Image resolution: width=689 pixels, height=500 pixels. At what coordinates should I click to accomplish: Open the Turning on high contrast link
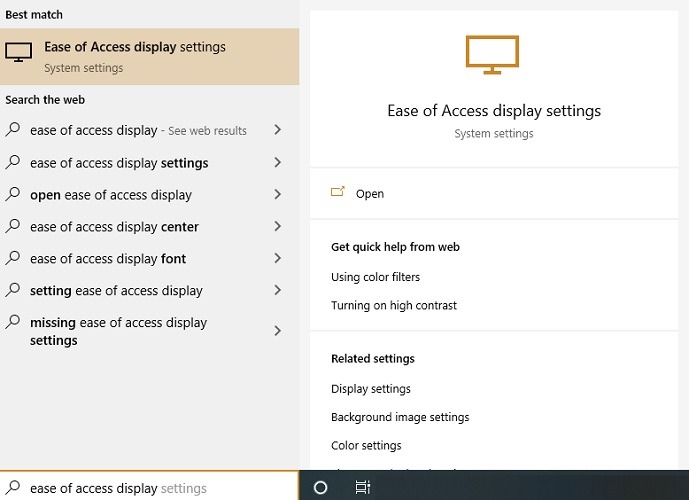point(394,305)
